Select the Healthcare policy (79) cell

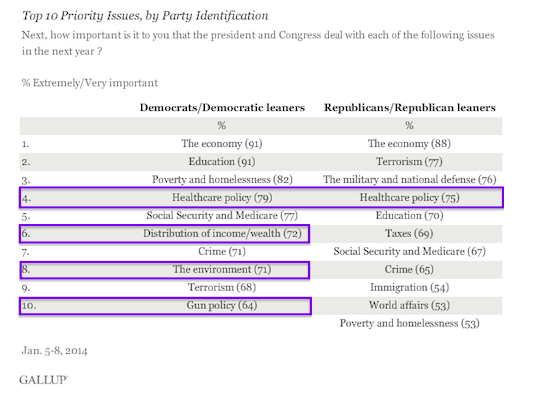pos(222,197)
